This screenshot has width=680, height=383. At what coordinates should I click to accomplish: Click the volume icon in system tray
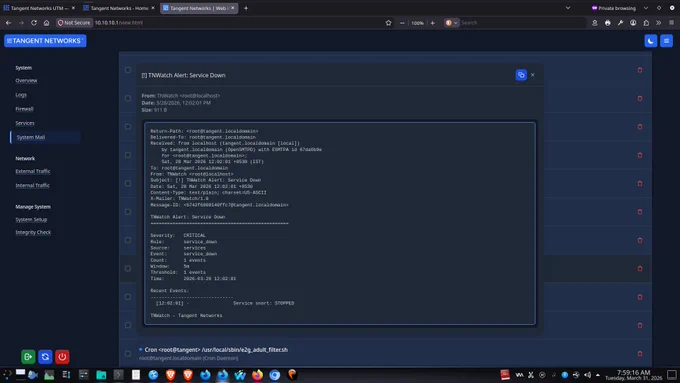point(587,375)
